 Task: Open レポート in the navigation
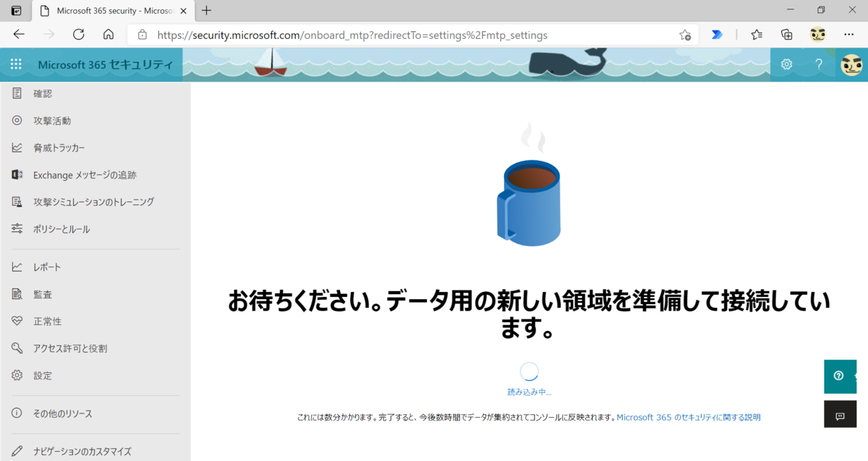(x=47, y=267)
